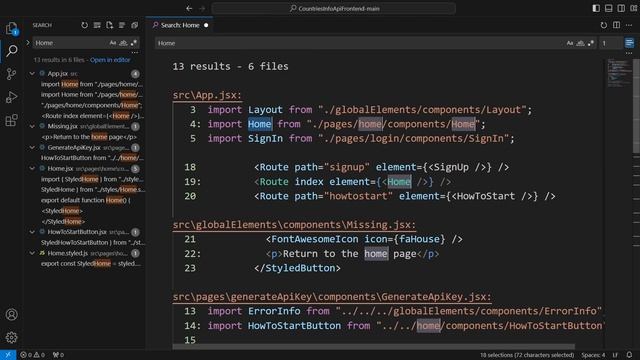
Task: Toggle Match Whole Word in sidebar search
Action: [x=123, y=43]
